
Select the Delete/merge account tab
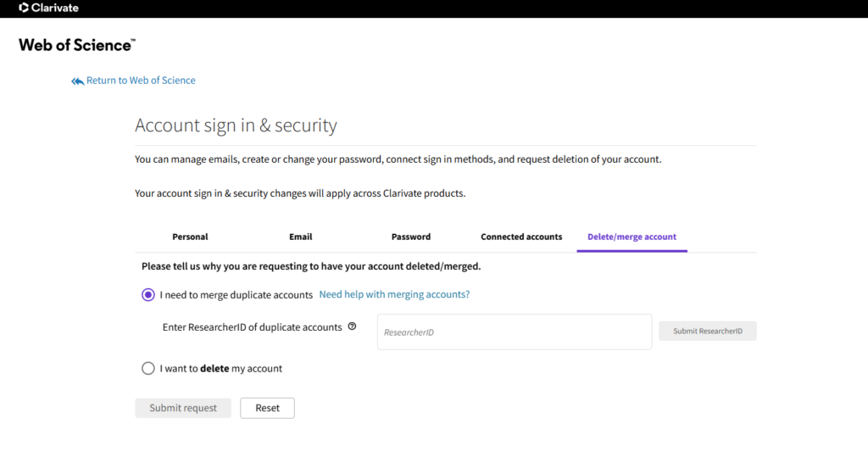[x=632, y=237]
